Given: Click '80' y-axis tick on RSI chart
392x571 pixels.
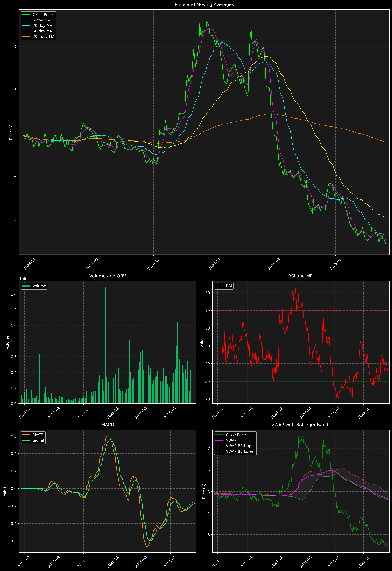Looking at the screenshot, I should click(x=208, y=293).
